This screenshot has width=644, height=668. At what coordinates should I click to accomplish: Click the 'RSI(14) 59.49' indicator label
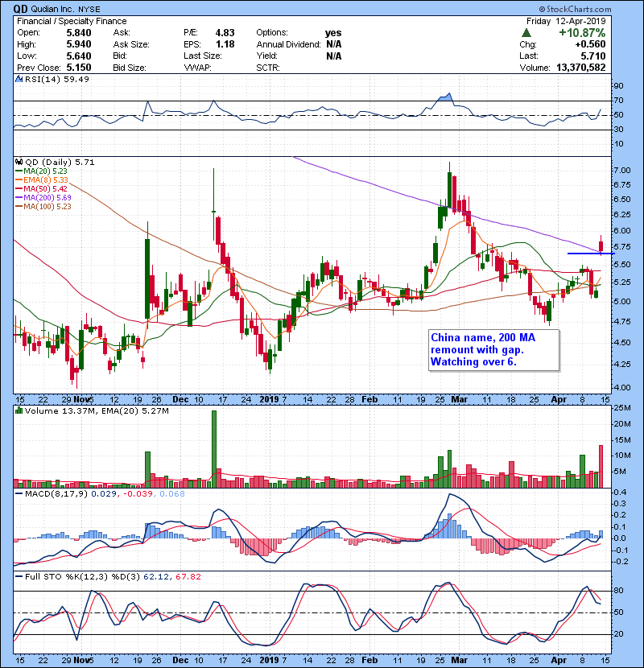[x=57, y=79]
